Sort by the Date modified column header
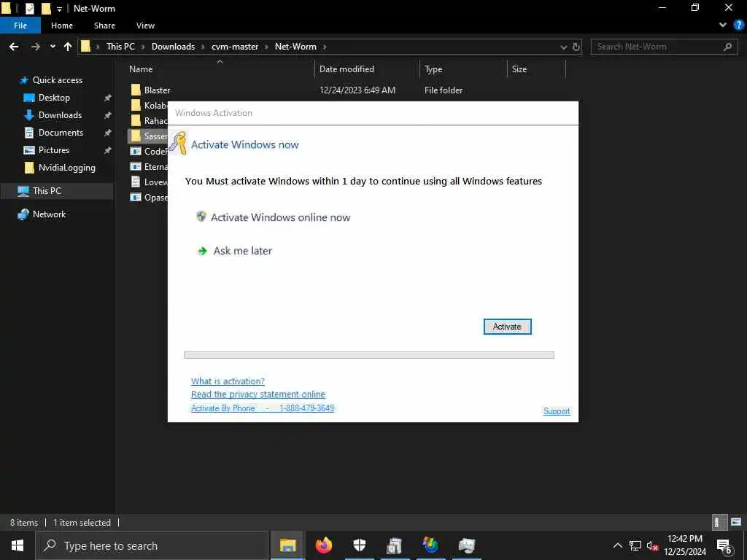Screen dimensions: 747x560 (x=347, y=69)
